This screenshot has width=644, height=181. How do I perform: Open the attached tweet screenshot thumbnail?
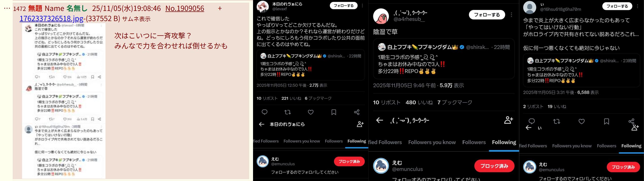[64, 101]
